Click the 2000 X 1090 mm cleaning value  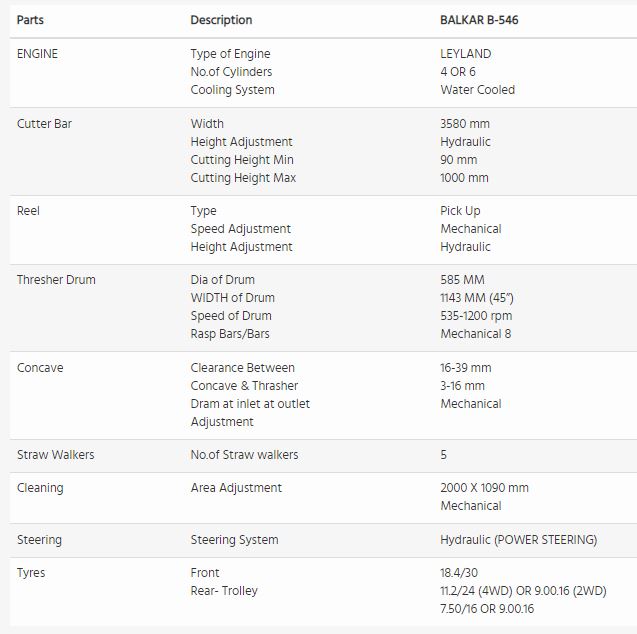(x=484, y=488)
